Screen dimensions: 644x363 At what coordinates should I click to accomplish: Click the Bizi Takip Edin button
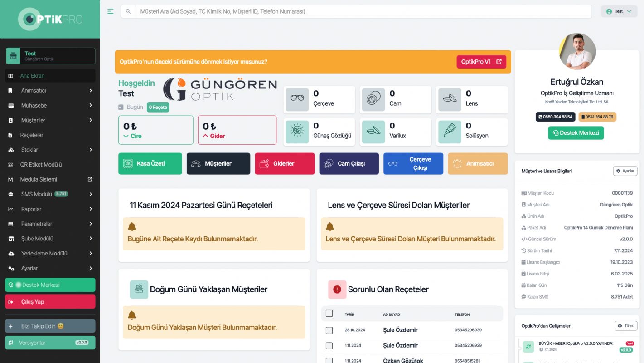coord(50,326)
